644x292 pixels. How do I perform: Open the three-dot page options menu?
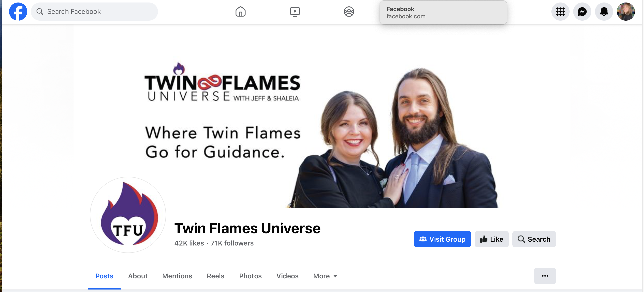coord(545,276)
